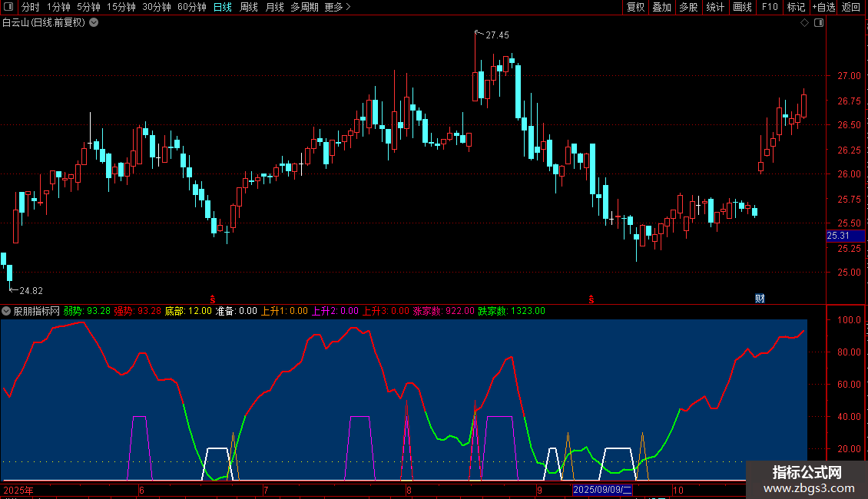Click the 27.45 high price label
Screen dimensions: 868x499
coord(497,35)
